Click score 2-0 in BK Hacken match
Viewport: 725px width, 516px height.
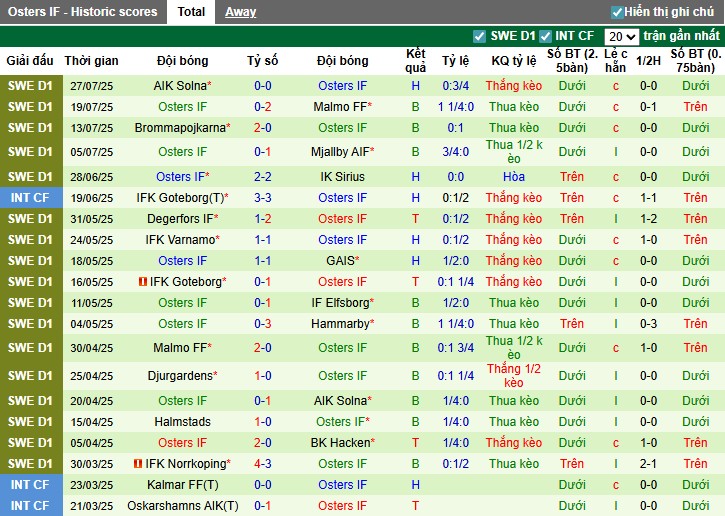(x=263, y=442)
